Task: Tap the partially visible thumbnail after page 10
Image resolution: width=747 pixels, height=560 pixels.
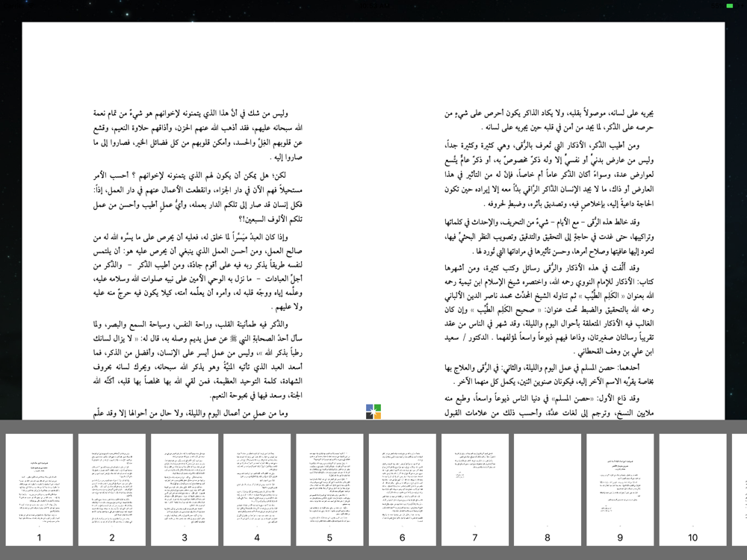Action: tap(740, 490)
